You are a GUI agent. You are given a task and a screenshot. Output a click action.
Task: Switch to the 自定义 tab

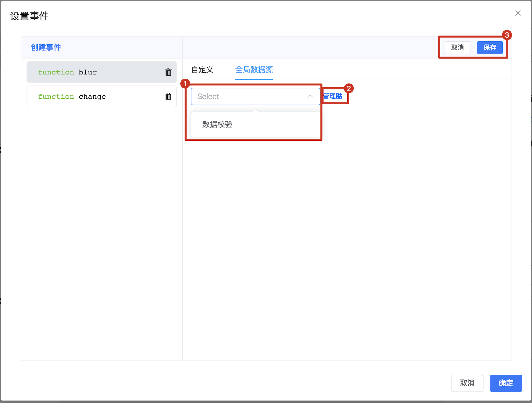pyautogui.click(x=202, y=70)
